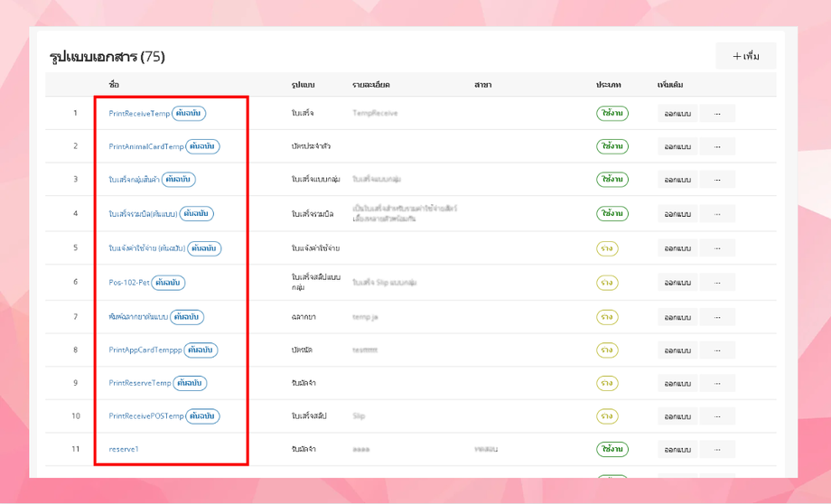Open more options (...) for PrintReceiveTemp

[x=717, y=114]
